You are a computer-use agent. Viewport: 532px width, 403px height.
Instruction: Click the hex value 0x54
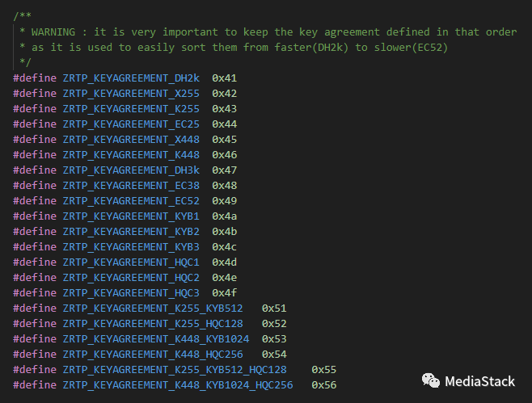(x=274, y=354)
